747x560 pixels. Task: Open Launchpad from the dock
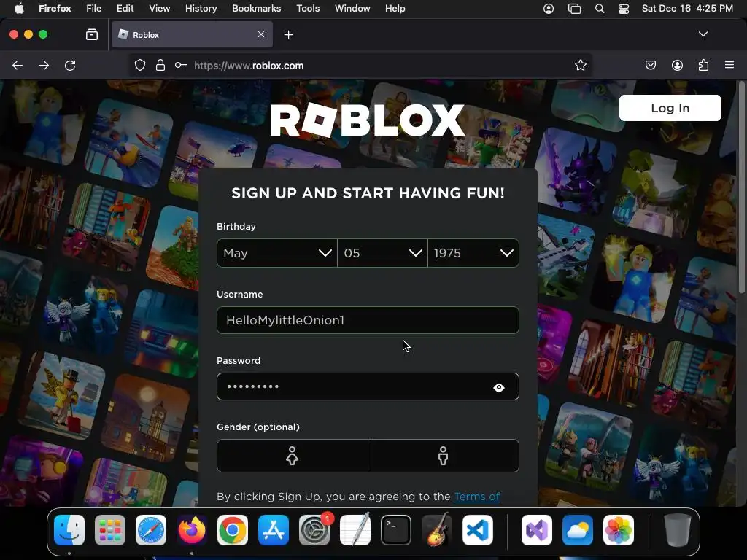[110, 530]
